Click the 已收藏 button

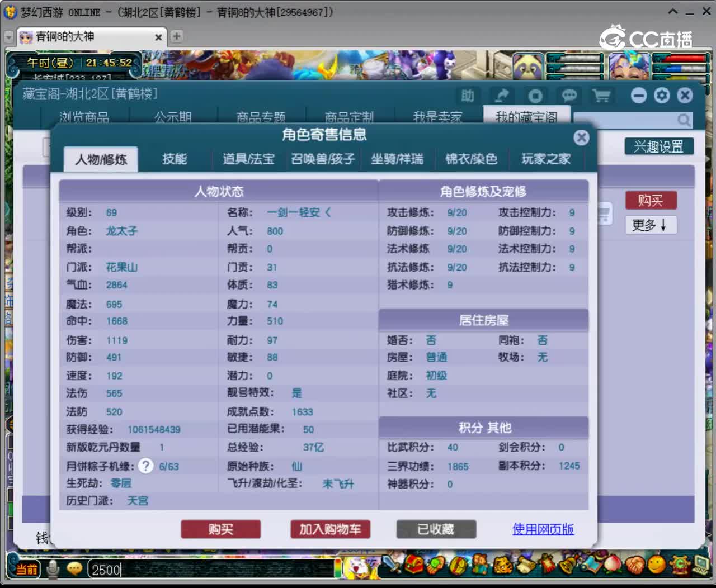[x=436, y=529]
